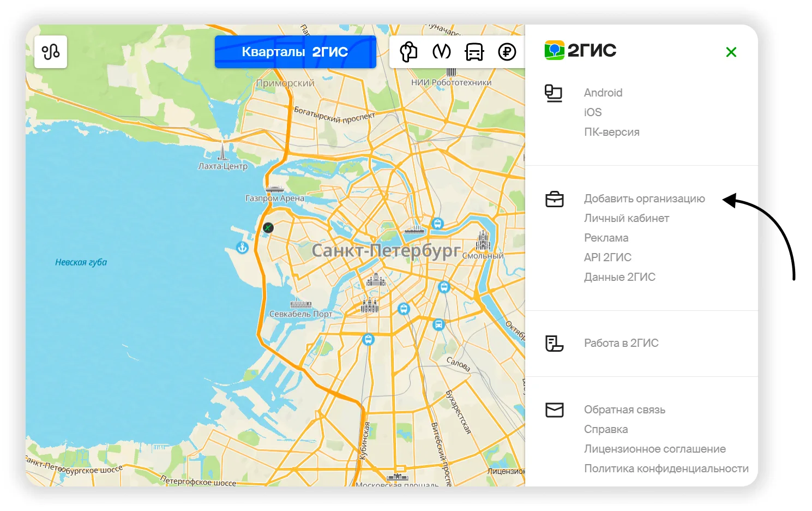Screen dimensions: 812x511
Task: Select the anchor port marker on the map
Action: click(x=242, y=248)
